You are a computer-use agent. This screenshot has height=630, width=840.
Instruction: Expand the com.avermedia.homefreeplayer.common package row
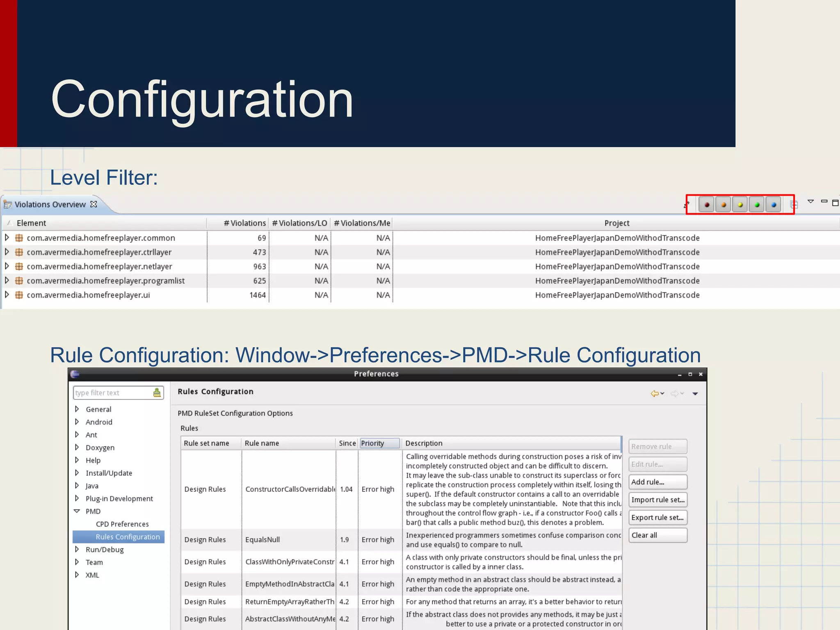pos(7,237)
